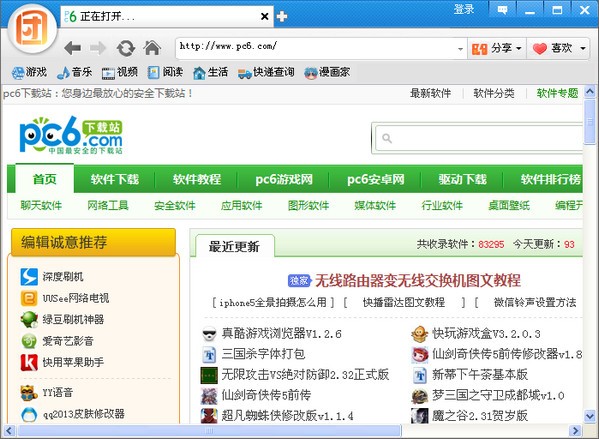This screenshot has width=599, height=439.
Task: Select the 首页 navigation tab
Action: (x=45, y=179)
